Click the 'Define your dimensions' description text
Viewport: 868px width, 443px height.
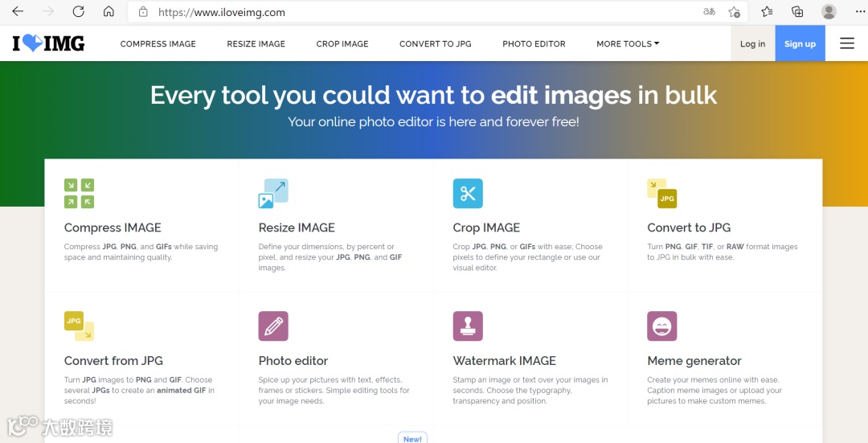click(x=330, y=257)
